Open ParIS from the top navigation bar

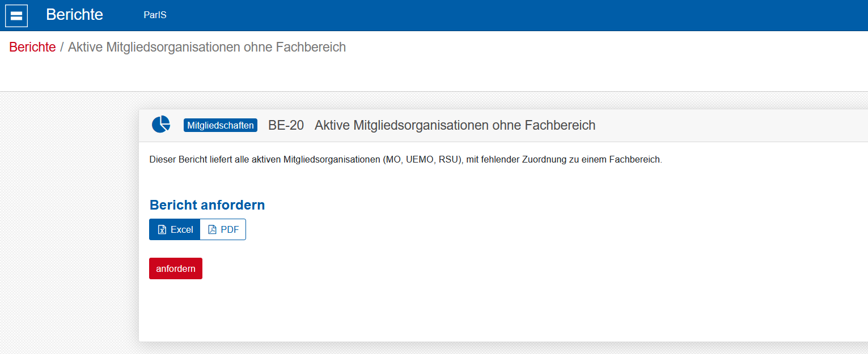tap(155, 15)
